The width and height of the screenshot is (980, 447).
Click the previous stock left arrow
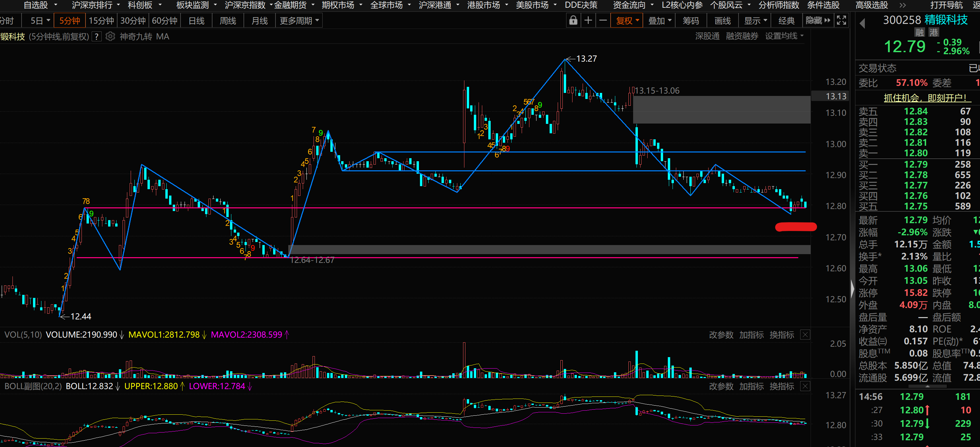click(x=862, y=24)
